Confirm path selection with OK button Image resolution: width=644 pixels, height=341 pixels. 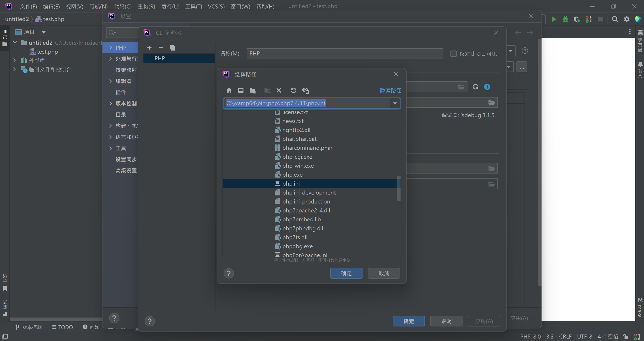point(346,273)
